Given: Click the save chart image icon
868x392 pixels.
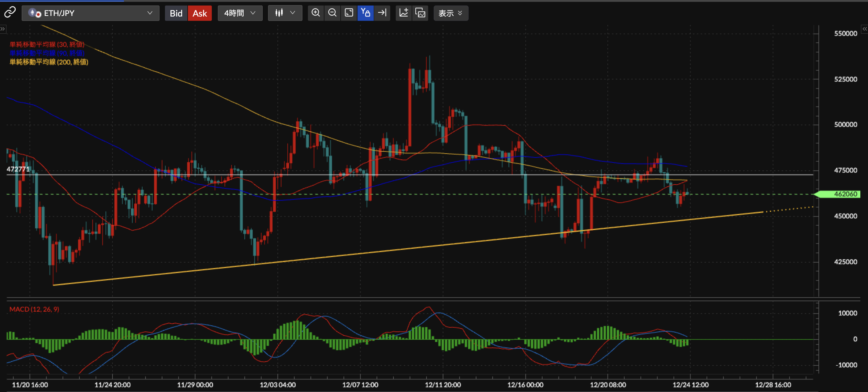Looking at the screenshot, I should pos(420,13).
